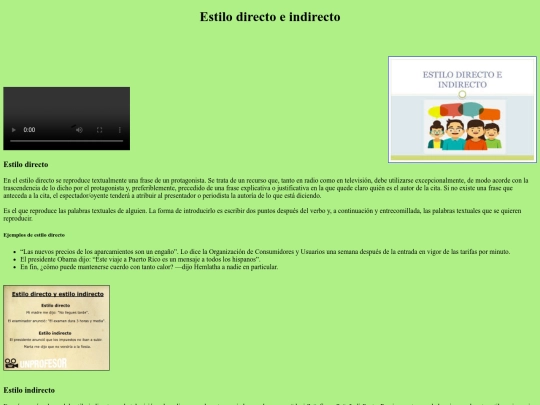Image resolution: width=540 pixels, height=405 pixels.
Task: Play the embedded video
Action: (14, 130)
